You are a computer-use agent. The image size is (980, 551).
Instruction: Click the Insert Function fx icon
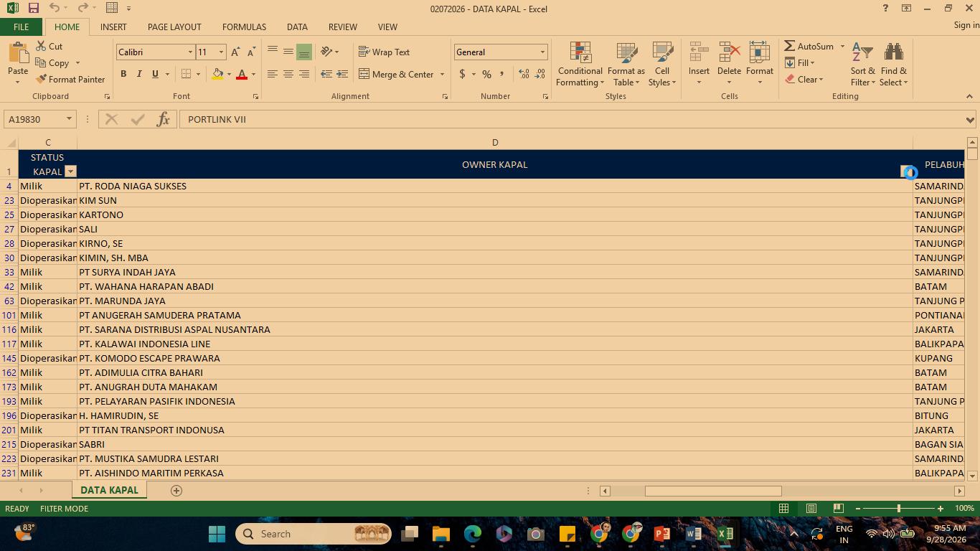coord(163,119)
